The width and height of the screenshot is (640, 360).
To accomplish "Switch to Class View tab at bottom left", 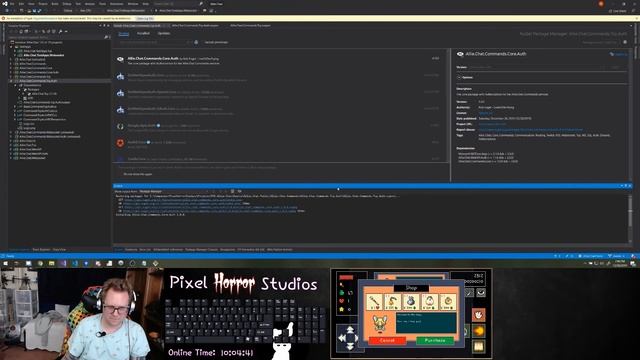I will (59, 249).
